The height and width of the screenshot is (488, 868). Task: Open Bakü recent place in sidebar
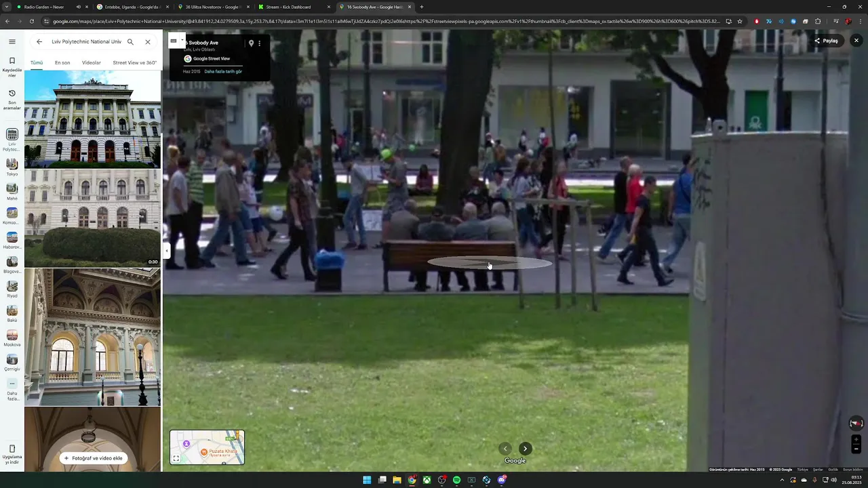12,314
